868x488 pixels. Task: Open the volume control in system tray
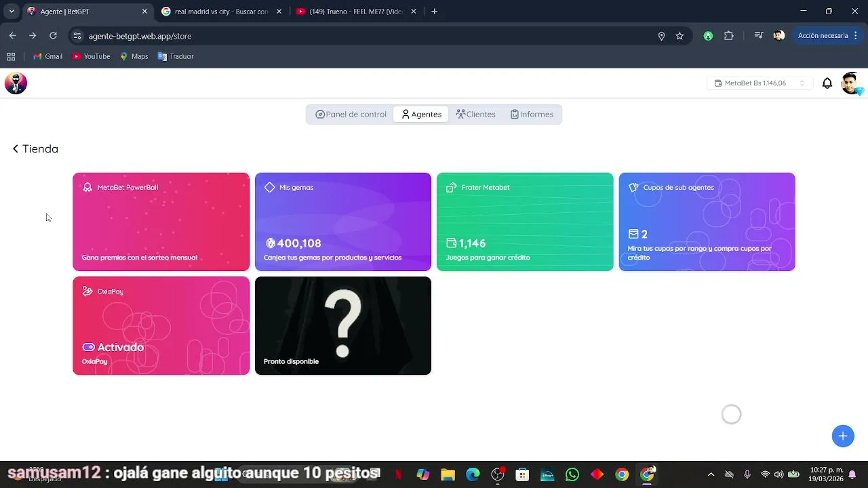[x=778, y=474]
